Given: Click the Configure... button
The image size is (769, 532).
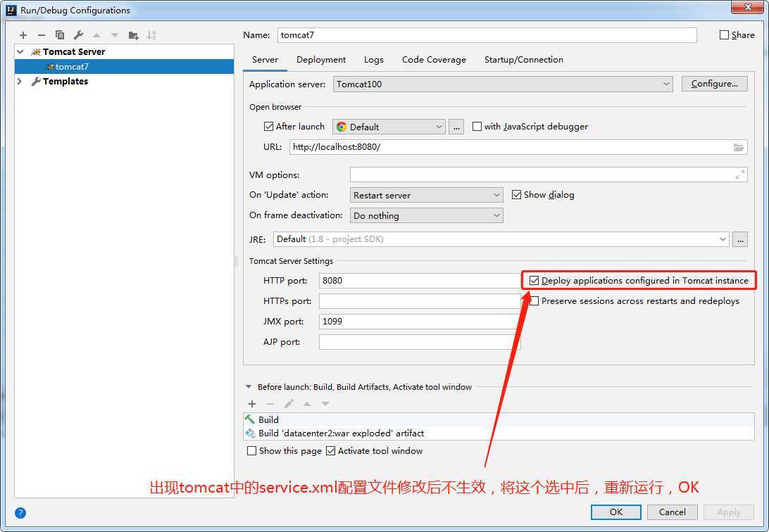Looking at the screenshot, I should [715, 84].
